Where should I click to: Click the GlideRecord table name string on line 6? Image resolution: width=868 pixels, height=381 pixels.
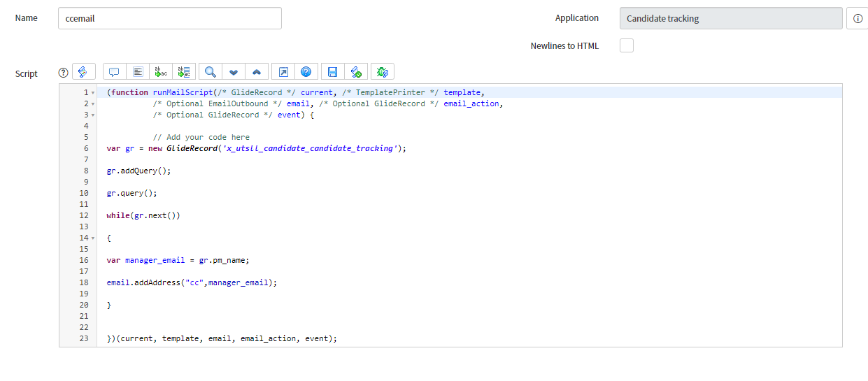click(311, 148)
